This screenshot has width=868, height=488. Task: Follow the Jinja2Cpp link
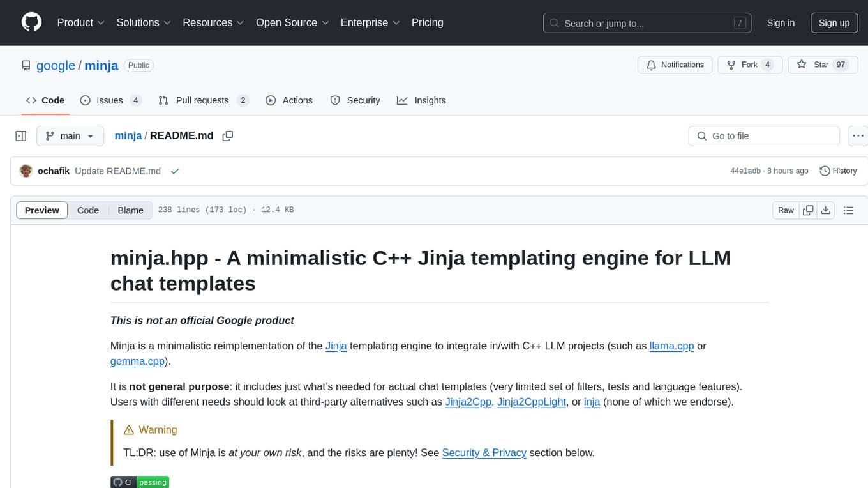tap(468, 402)
